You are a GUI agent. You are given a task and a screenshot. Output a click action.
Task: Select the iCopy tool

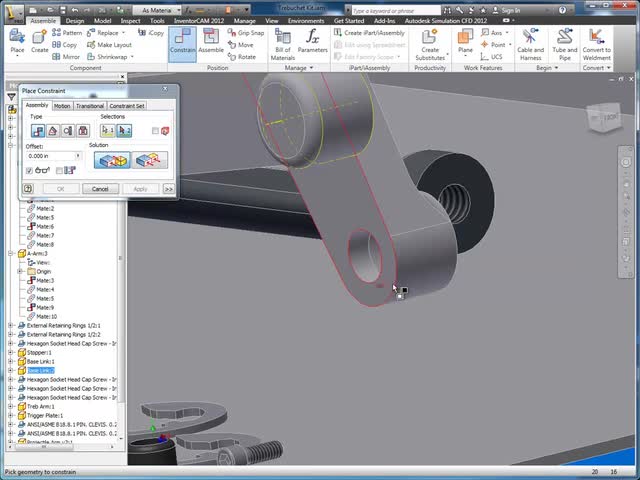tap(151, 33)
